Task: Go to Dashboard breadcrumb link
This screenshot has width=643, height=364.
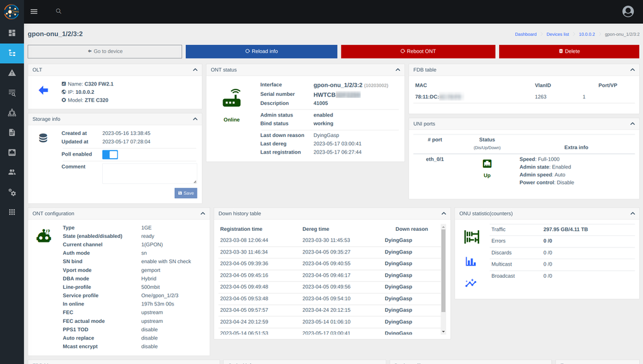Action: pos(525,34)
